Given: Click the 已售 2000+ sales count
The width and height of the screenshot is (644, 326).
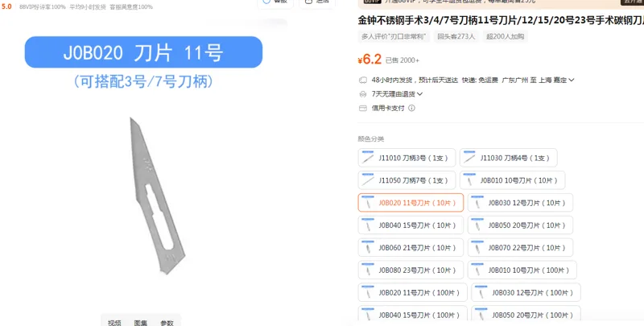Looking at the screenshot, I should click(402, 60).
